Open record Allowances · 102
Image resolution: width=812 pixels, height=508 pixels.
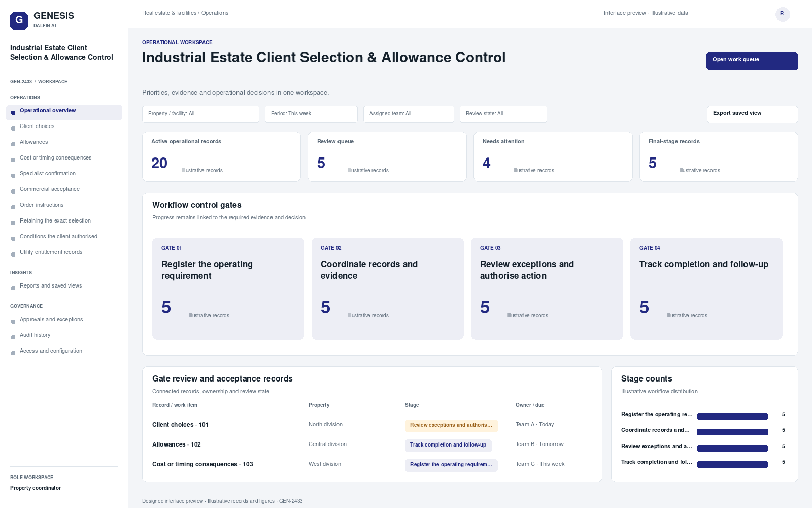pos(177,444)
